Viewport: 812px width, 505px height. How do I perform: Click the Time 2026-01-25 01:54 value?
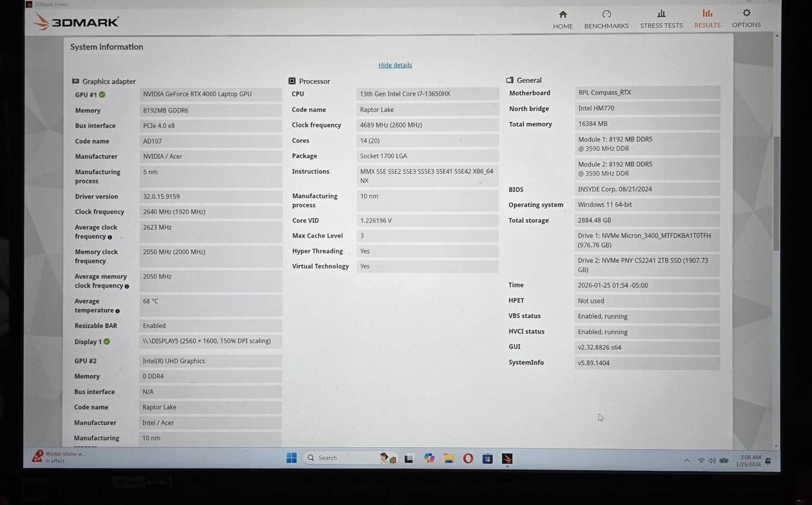(647, 286)
